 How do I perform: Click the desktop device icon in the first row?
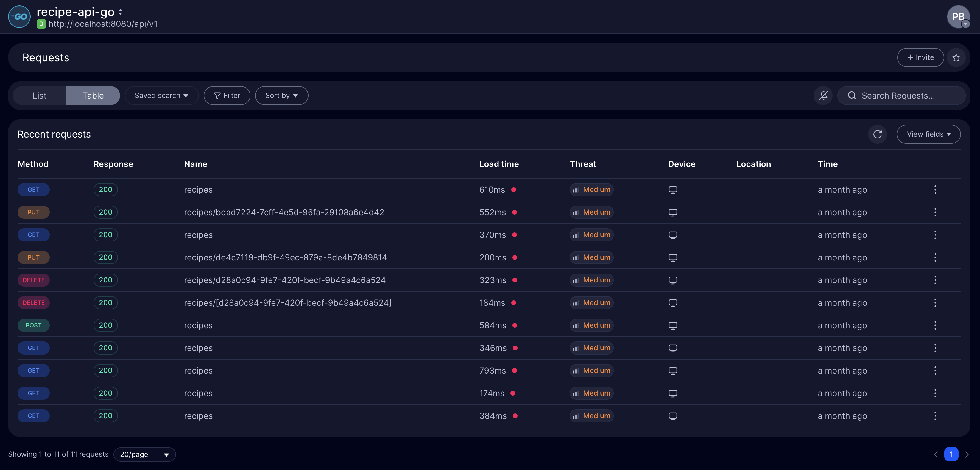673,189
